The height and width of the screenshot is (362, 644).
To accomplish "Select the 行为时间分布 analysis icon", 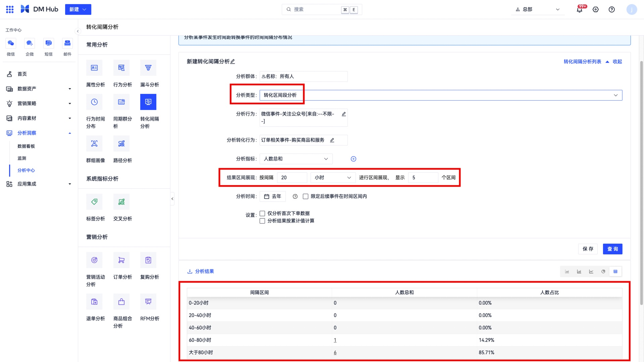I will coord(94,102).
